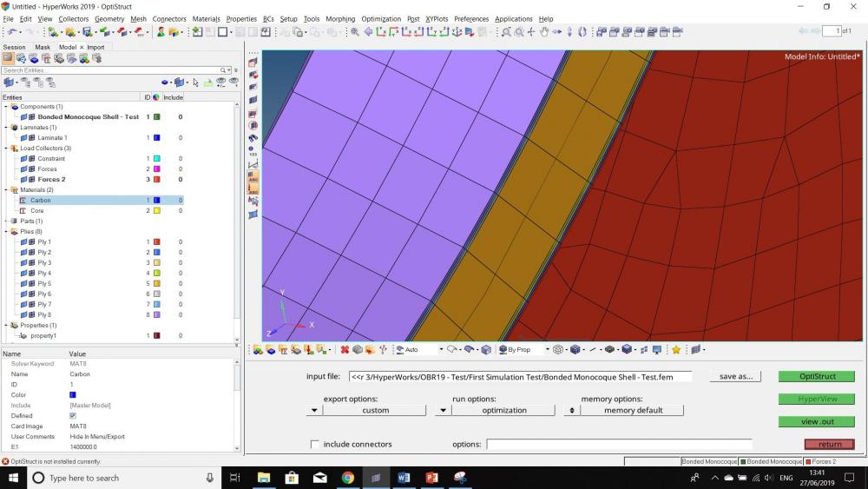Open the Optimization menu
868x489 pixels.
pyautogui.click(x=381, y=19)
